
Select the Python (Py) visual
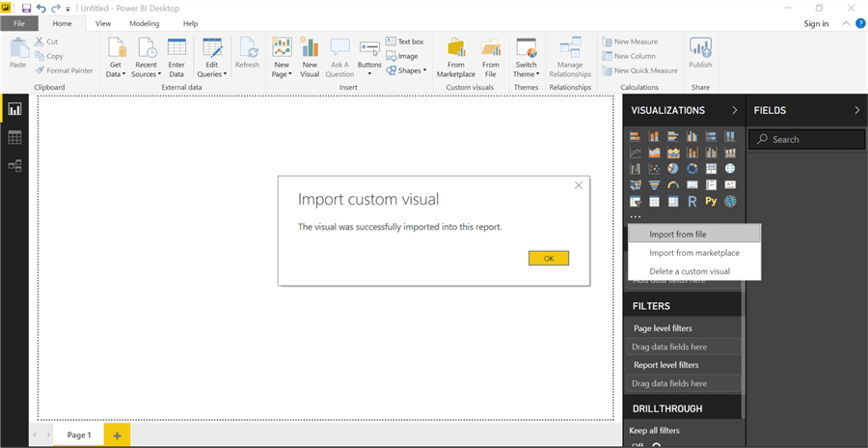(711, 202)
